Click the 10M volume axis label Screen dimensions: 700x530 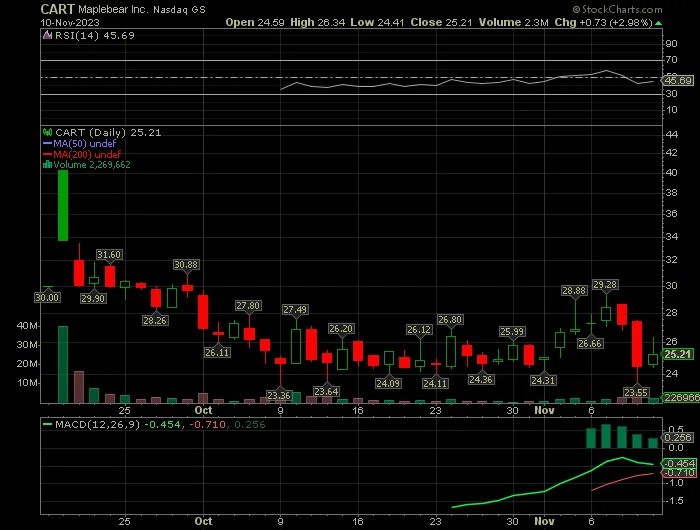[27, 383]
